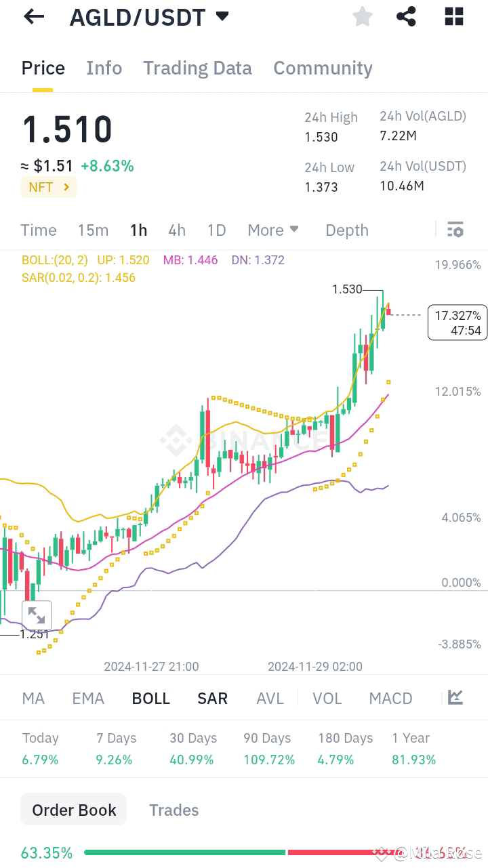Expand the More timeframes dropdown

coord(273,230)
